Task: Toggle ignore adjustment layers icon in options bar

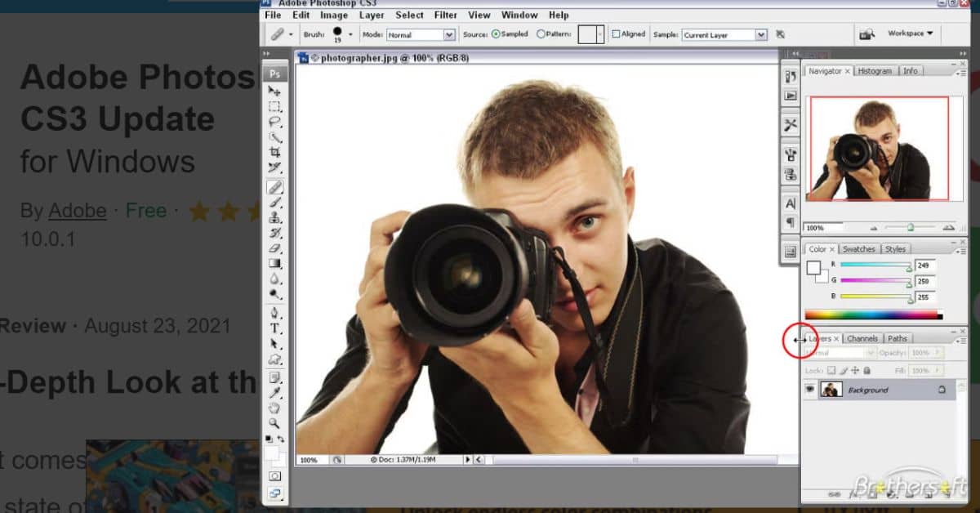Action: pos(781,34)
